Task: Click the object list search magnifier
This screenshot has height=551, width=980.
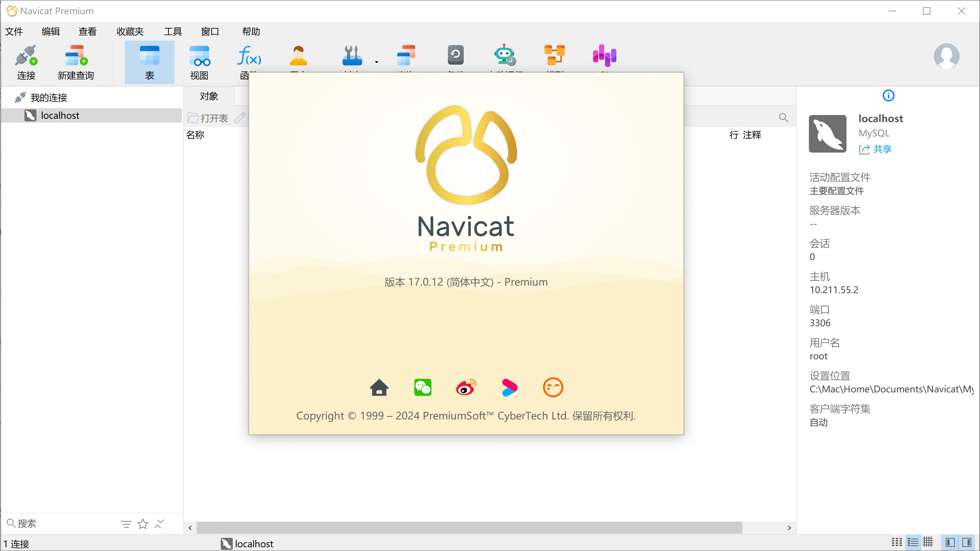Action: tap(783, 118)
